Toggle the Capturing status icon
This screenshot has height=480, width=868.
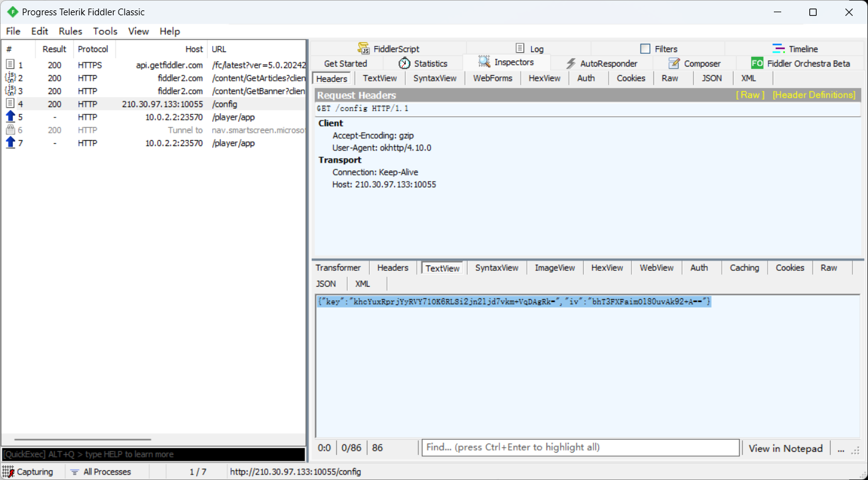pyautogui.click(x=9, y=472)
